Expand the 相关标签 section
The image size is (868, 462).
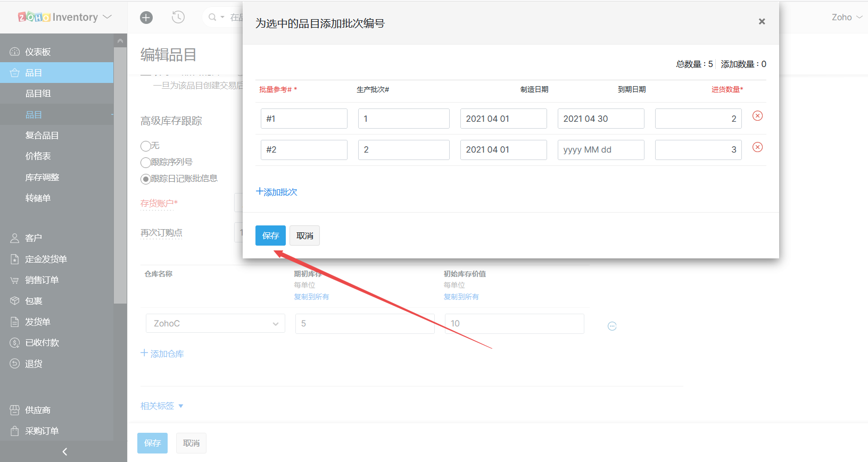coord(162,406)
